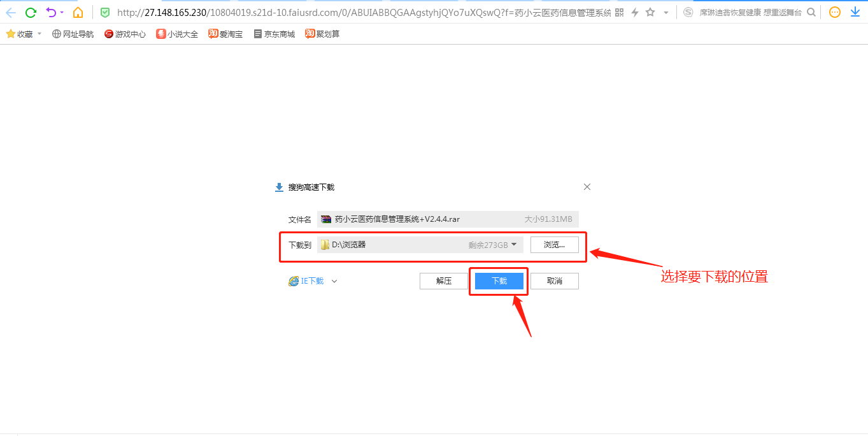Click the green security shield icon
The image size is (868, 436).
pyautogui.click(x=105, y=12)
